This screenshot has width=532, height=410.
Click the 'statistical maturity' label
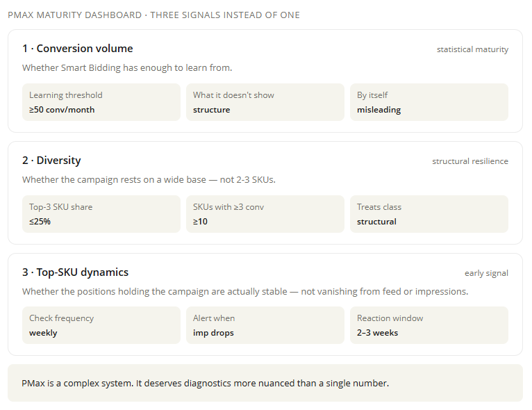click(472, 49)
